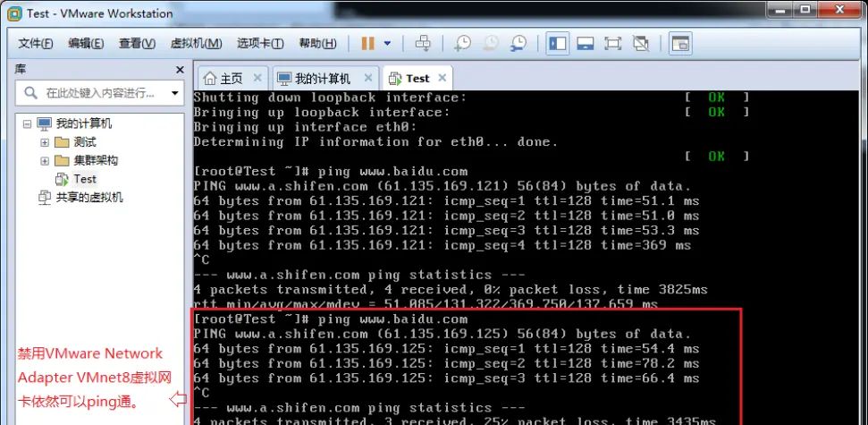Viewport: 868px width, 425px height.
Task: Open the 选项卡(T) menu
Action: click(x=260, y=44)
